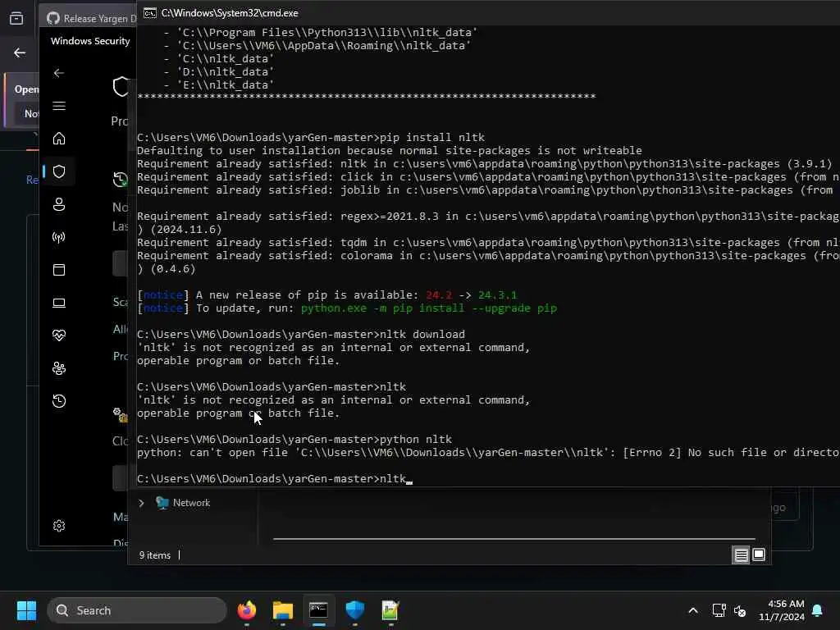Open clock and date 4:56 AM
The image size is (840, 630).
point(782,610)
